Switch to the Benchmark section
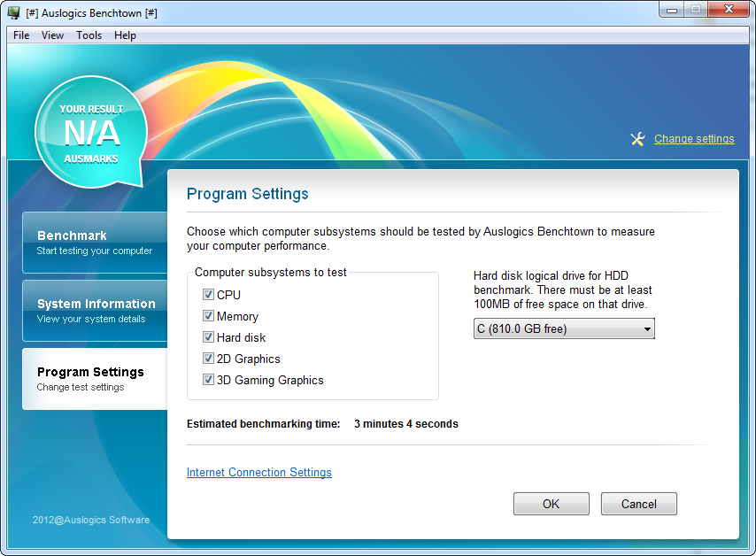The width and height of the screenshot is (756, 556). pos(95,243)
